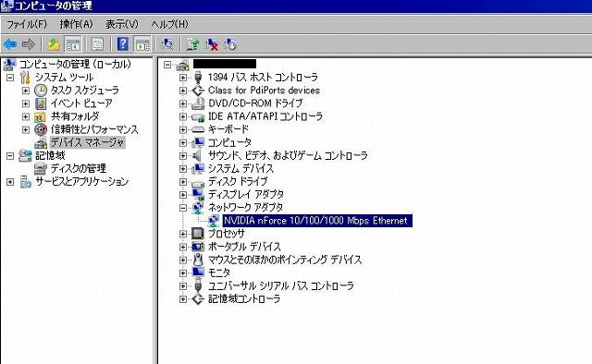Click the Update driver software icon
The height and width of the screenshot is (364, 592).
193,44
